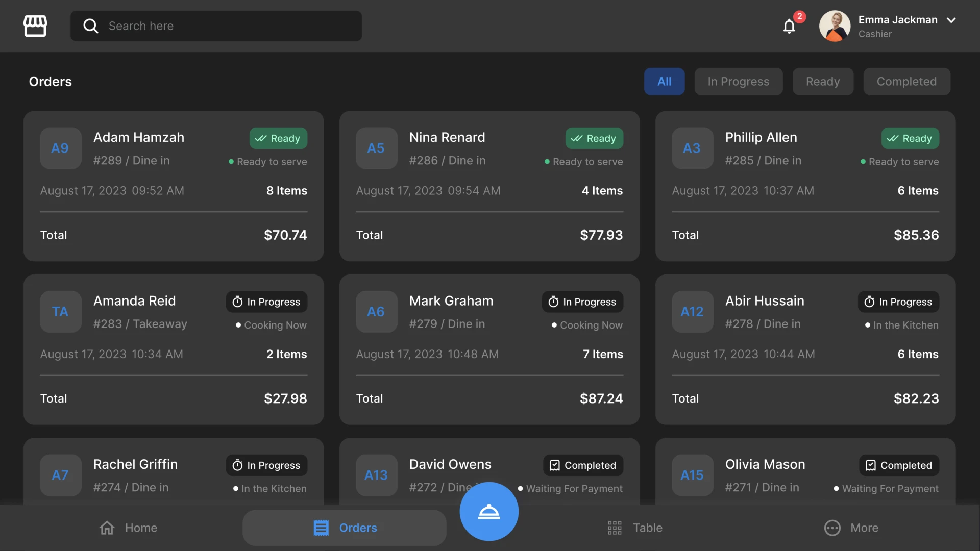
Task: Click the Table grid icon
Action: (615, 528)
